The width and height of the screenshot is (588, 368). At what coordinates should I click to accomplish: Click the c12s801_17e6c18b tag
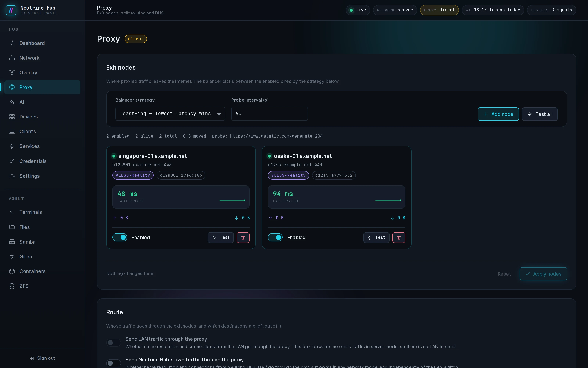coord(181,175)
